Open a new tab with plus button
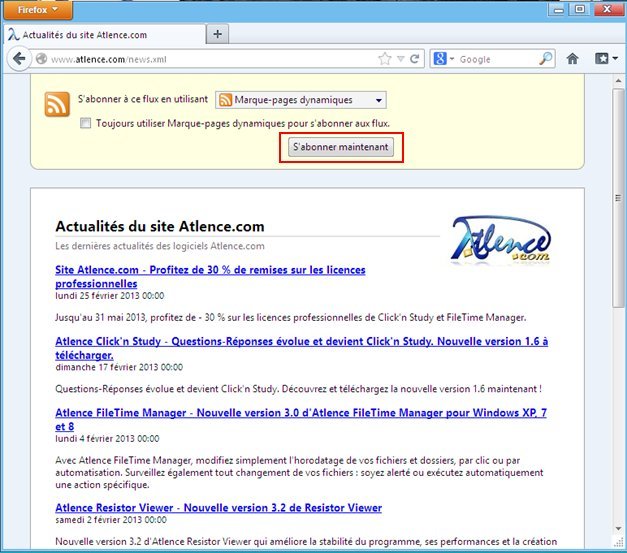Screen dimensions: 627x553 pos(218,34)
